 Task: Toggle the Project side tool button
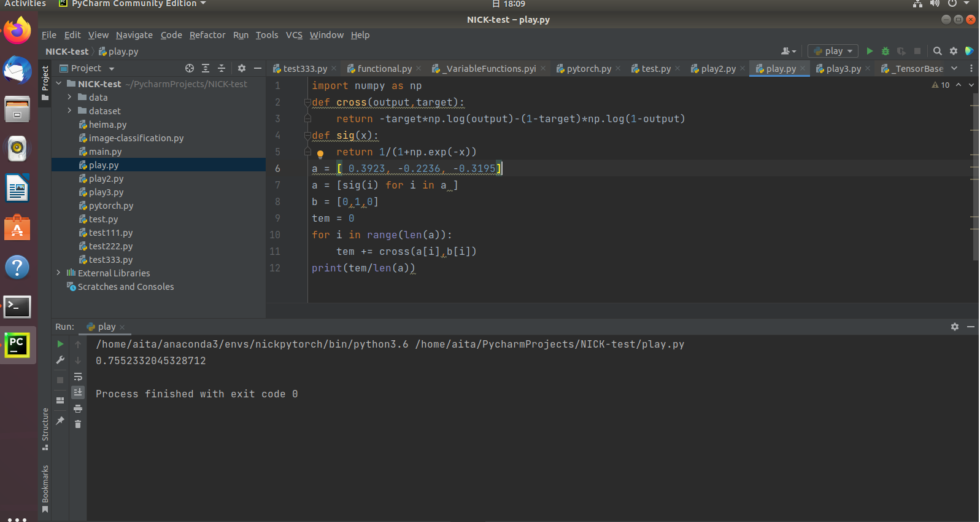click(x=45, y=83)
